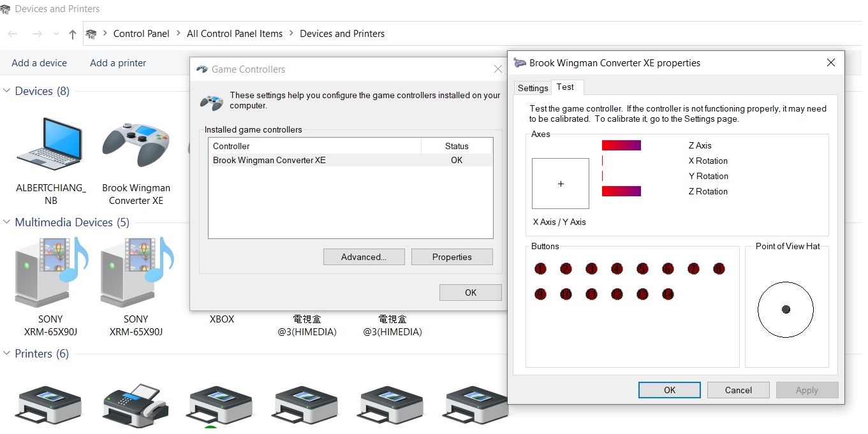Close the Game Controllers dialog
The image size is (868, 434).
click(x=498, y=69)
